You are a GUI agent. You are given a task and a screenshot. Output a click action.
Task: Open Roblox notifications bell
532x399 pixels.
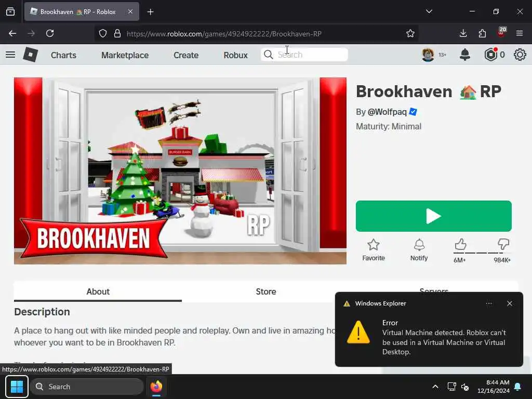click(465, 55)
